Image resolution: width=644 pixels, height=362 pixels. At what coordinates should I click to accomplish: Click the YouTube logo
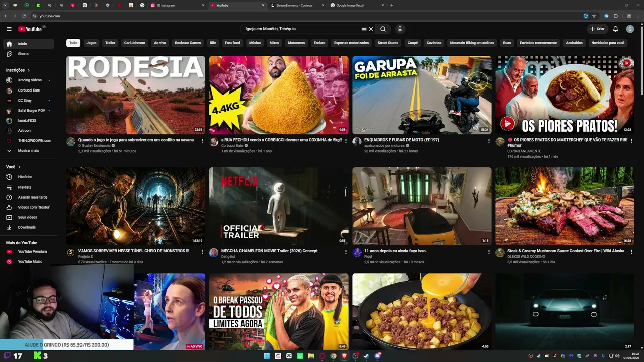pyautogui.click(x=30, y=29)
